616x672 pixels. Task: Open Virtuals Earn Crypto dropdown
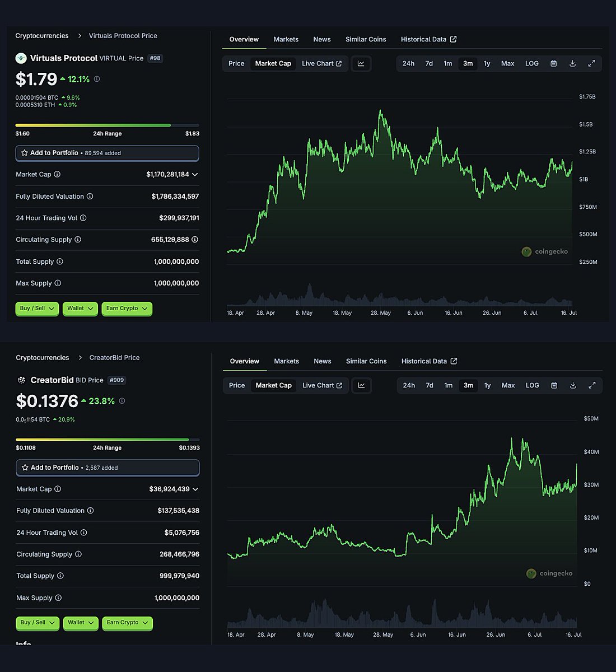(127, 309)
